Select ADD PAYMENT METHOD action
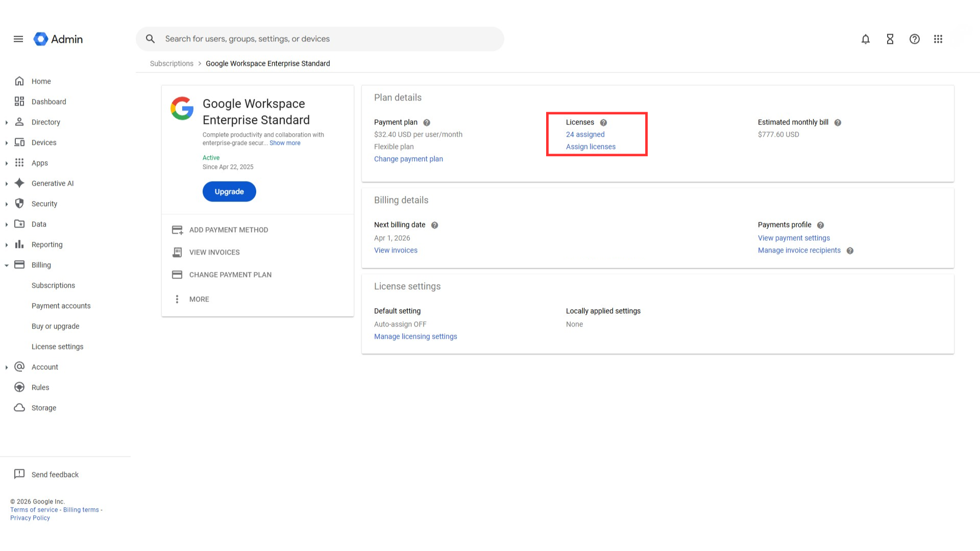980x551 pixels. [220, 230]
